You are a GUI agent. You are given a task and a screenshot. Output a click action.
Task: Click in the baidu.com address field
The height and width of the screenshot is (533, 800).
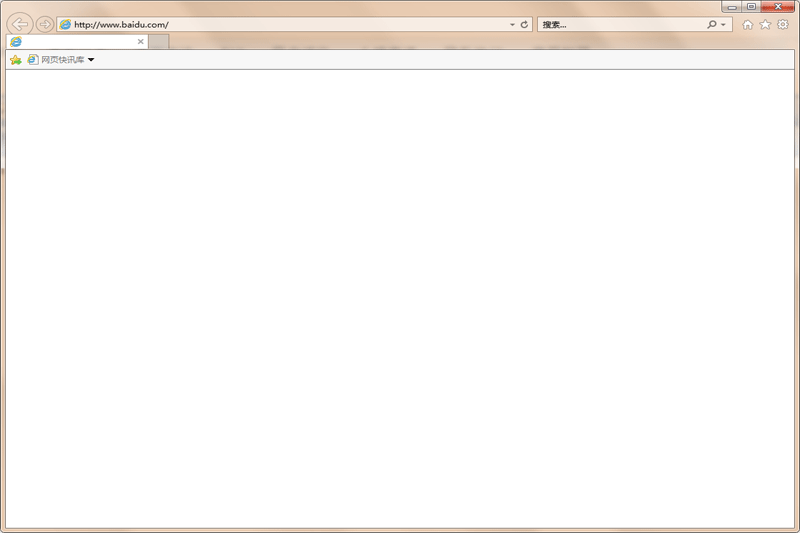[280, 24]
